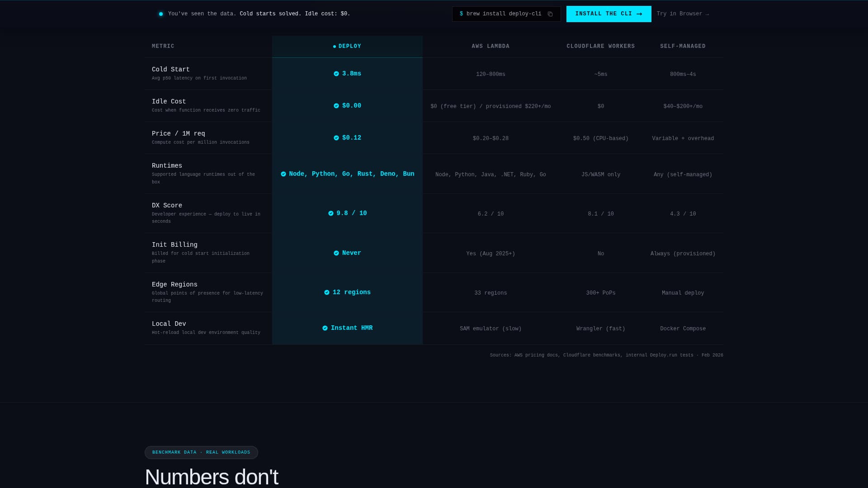Click the BENCHMARK DATA · REAL WORKLOADS badge
Screen dimensions: 868x488
click(x=201, y=452)
